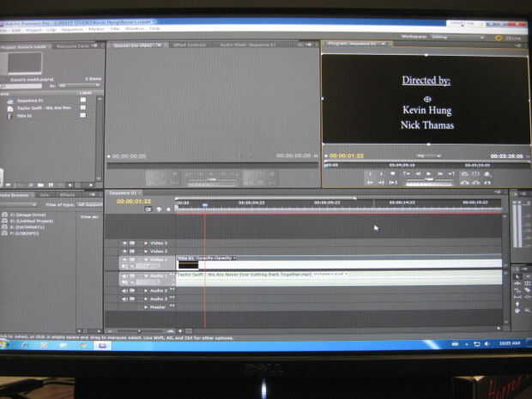Click Safe Margins button in Program monitor
This screenshot has height=399, width=532.
point(476,173)
